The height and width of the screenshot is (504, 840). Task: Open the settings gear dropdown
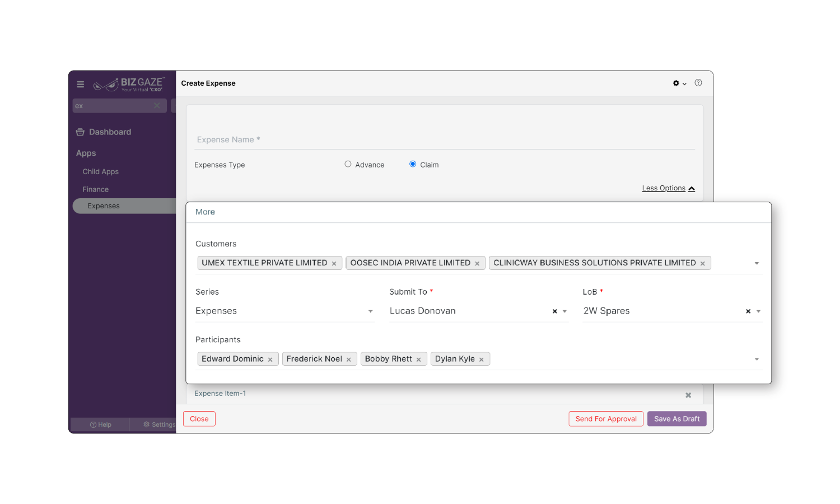[x=679, y=83]
